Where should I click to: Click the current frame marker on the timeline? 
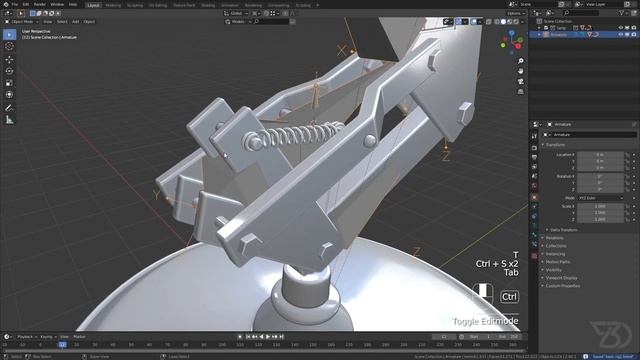coord(62,345)
